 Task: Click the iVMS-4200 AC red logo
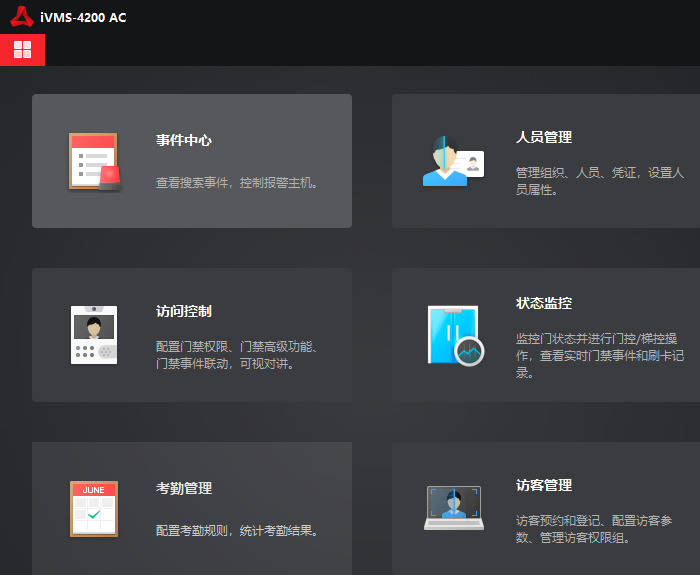click(x=22, y=17)
